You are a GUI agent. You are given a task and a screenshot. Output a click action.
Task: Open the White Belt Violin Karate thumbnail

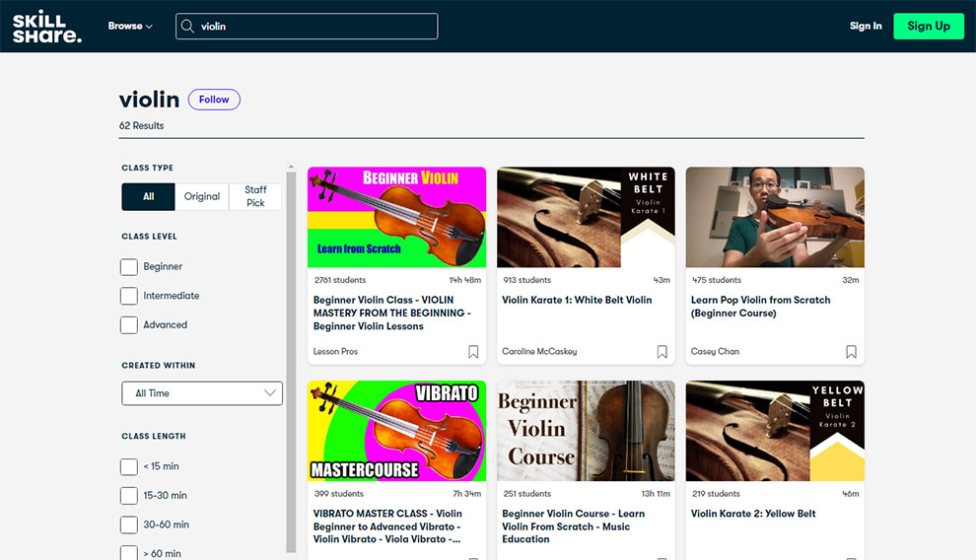click(x=586, y=217)
